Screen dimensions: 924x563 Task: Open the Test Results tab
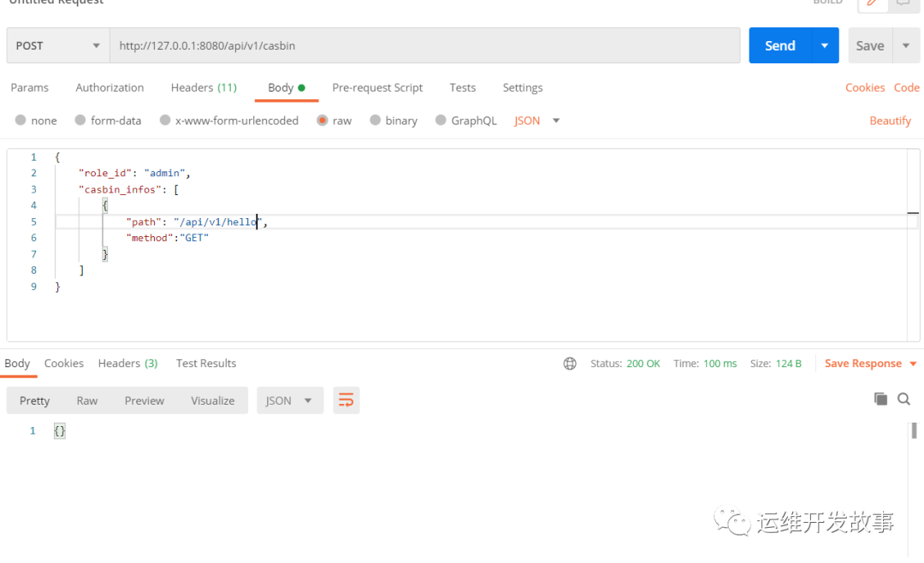[x=206, y=364]
